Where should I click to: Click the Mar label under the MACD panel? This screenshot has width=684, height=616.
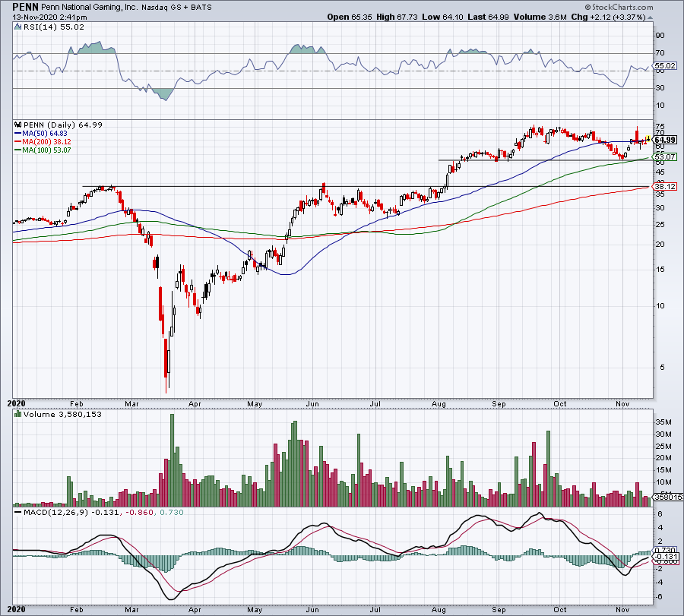[131, 609]
